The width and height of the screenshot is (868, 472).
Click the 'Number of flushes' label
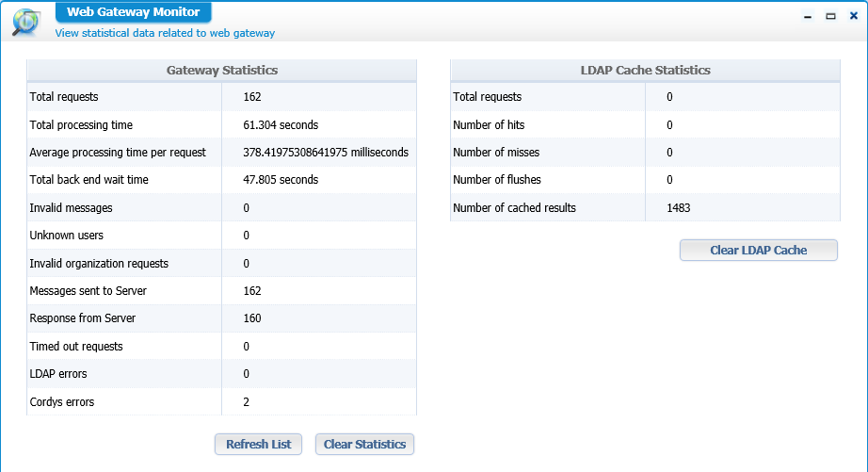pyautogui.click(x=496, y=180)
